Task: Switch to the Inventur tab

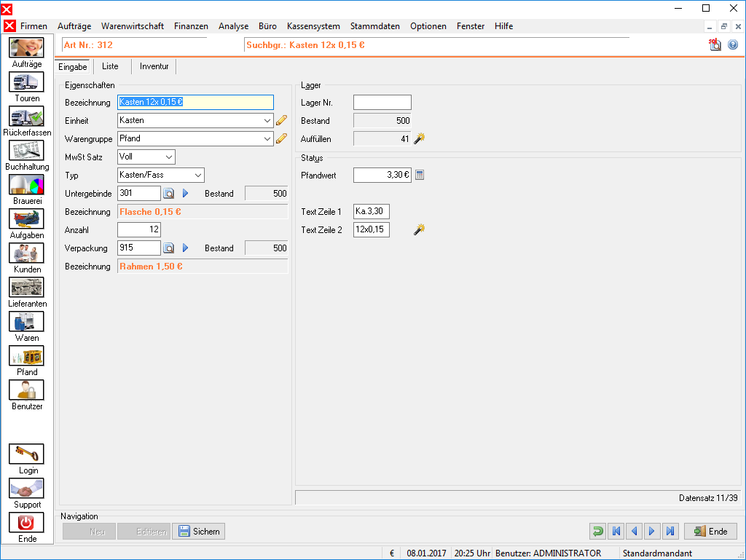Action: [154, 66]
